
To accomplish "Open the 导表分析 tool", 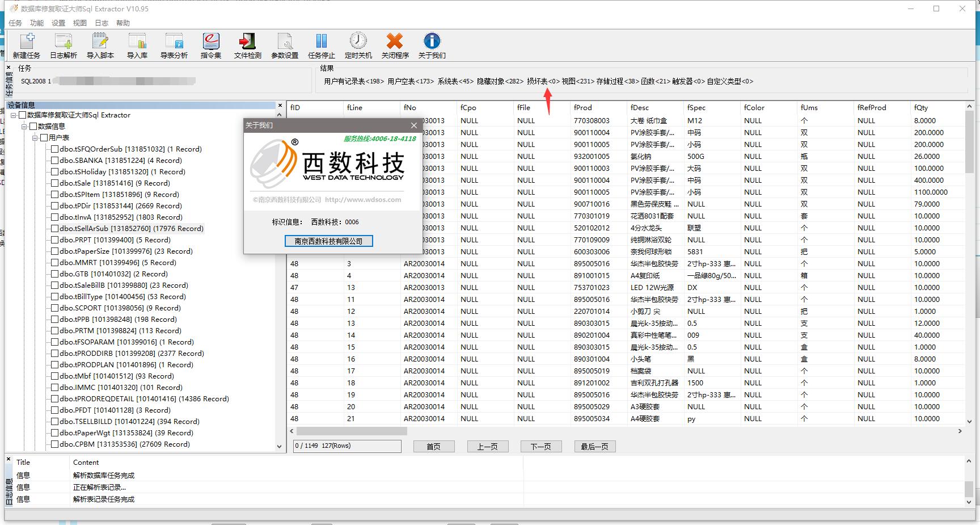I will (174, 45).
